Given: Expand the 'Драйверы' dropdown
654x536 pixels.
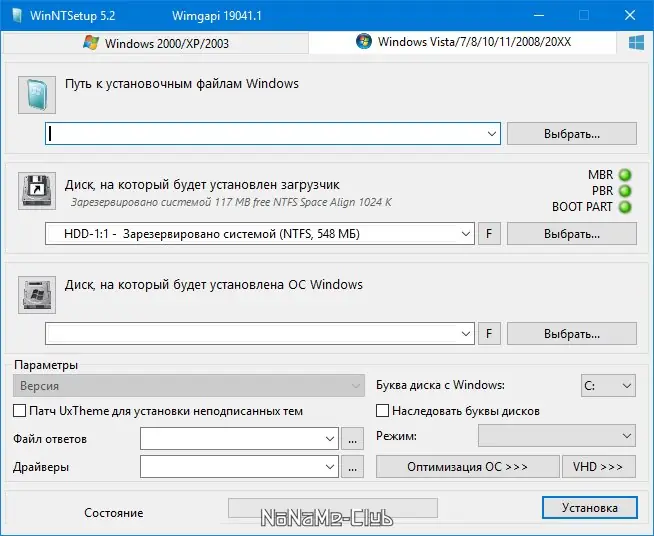Looking at the screenshot, I should tap(330, 467).
